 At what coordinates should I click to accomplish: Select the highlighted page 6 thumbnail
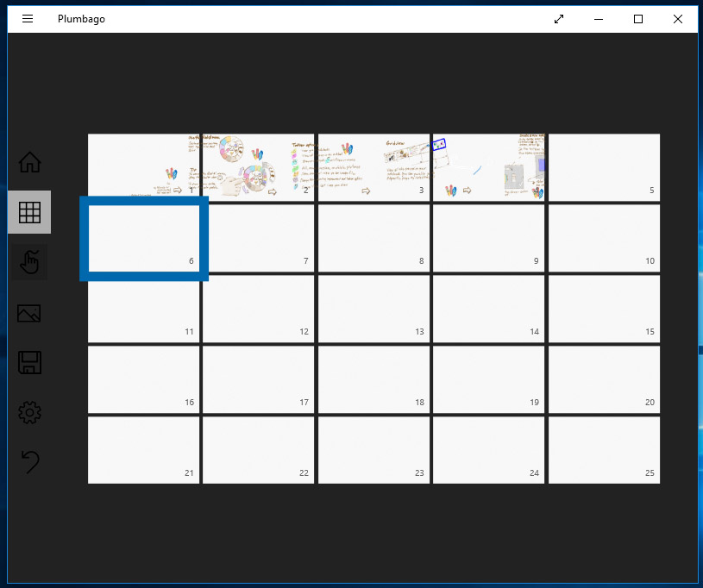coord(144,239)
